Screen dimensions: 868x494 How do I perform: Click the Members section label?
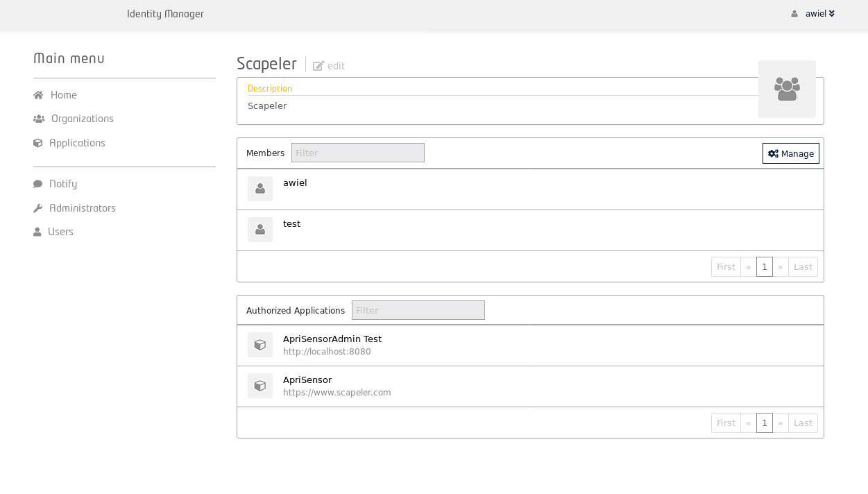pyautogui.click(x=265, y=153)
